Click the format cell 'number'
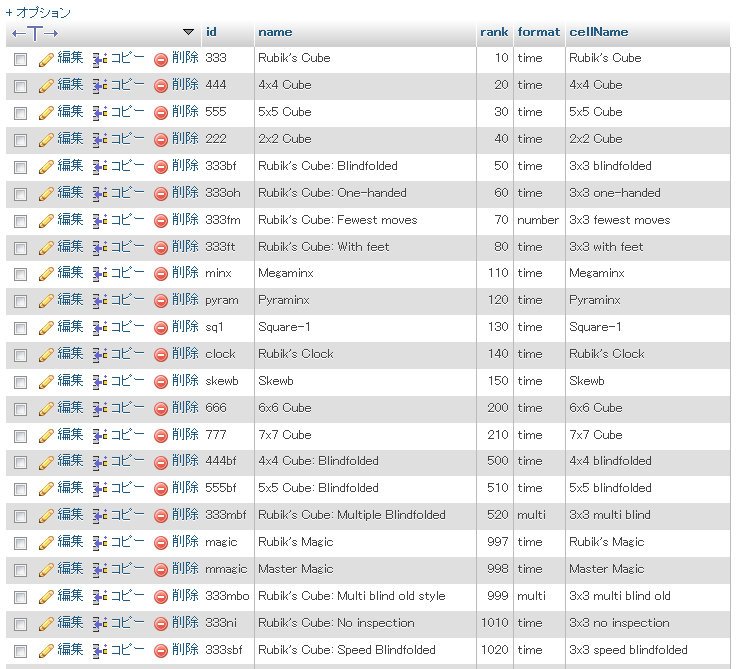The image size is (749, 669). [538, 220]
